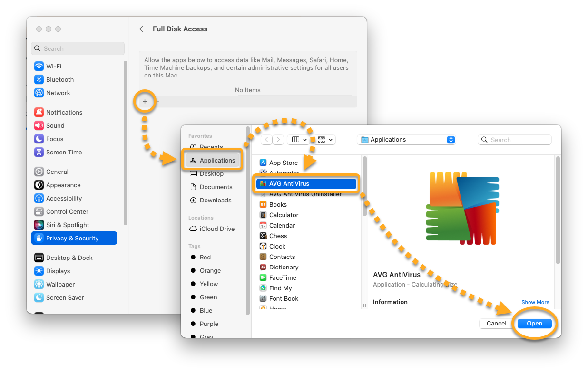
Task: Select the Red tag
Action: [205, 257]
